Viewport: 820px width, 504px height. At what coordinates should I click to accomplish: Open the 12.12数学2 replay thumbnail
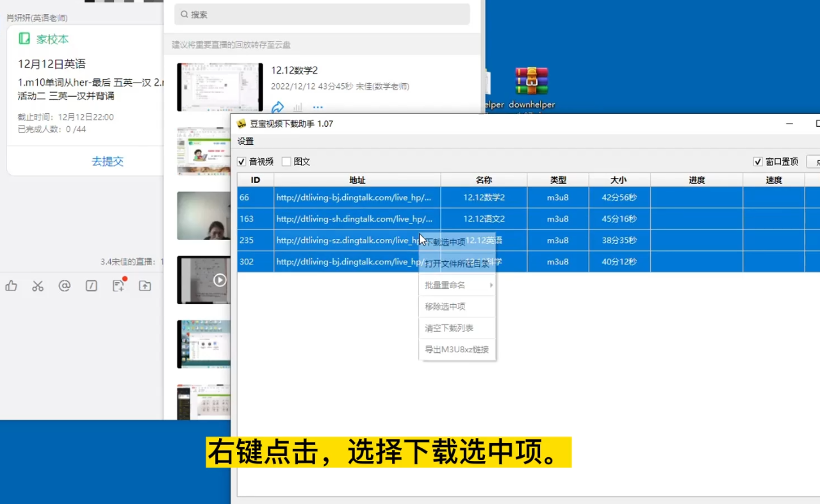pos(220,87)
